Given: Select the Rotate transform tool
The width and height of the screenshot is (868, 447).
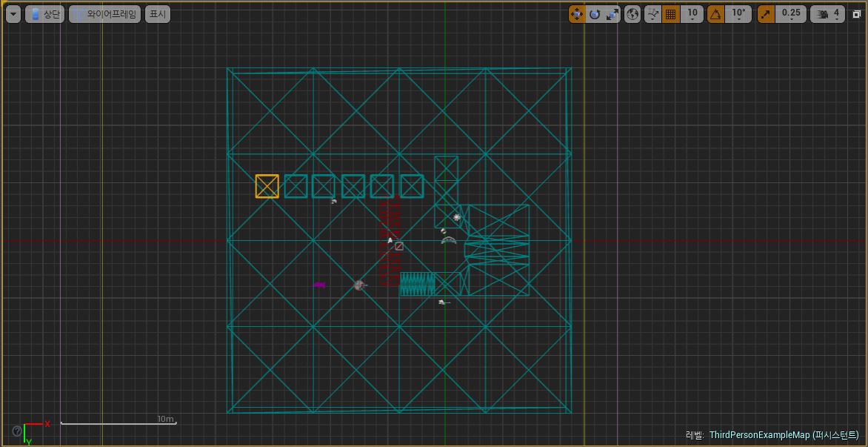Looking at the screenshot, I should tap(595, 14).
